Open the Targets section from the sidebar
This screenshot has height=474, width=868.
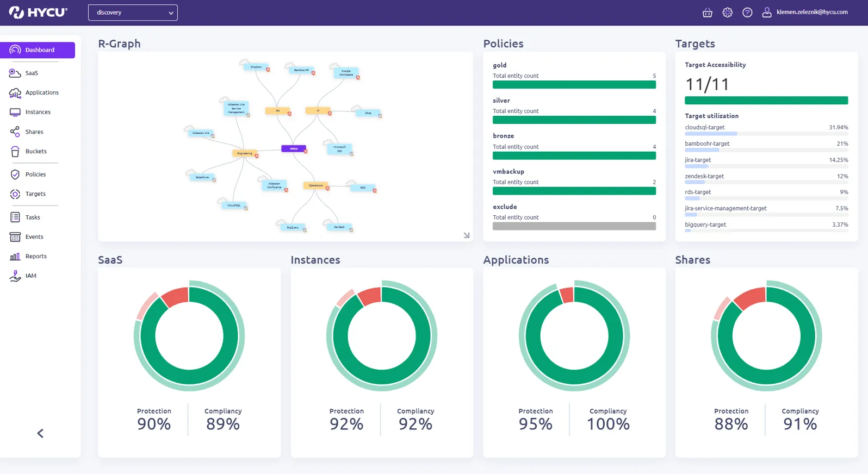coord(35,194)
